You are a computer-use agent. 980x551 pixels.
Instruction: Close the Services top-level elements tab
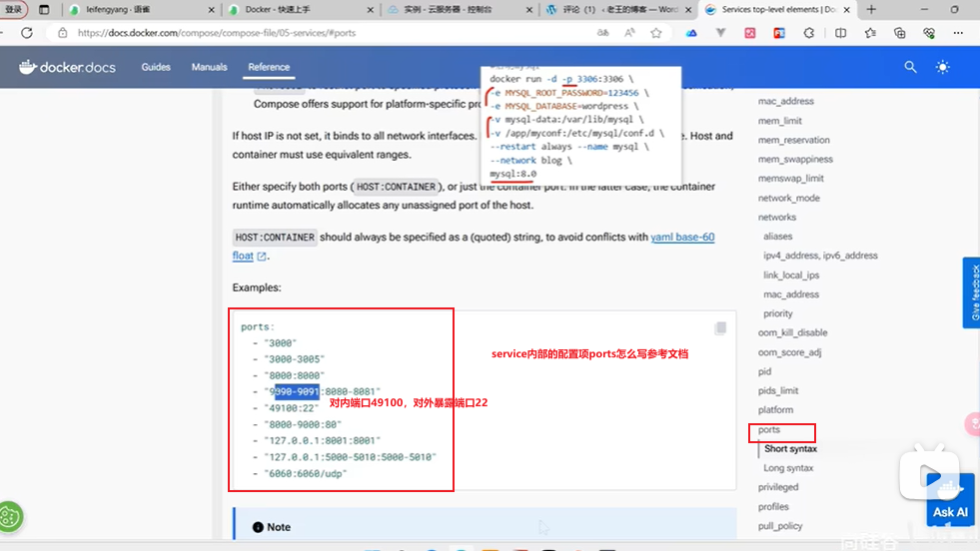pyautogui.click(x=847, y=9)
